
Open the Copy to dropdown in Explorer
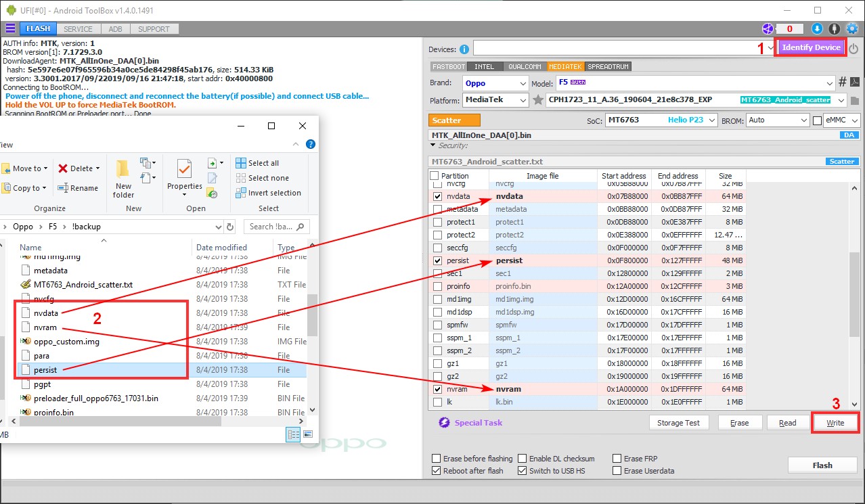tap(25, 188)
